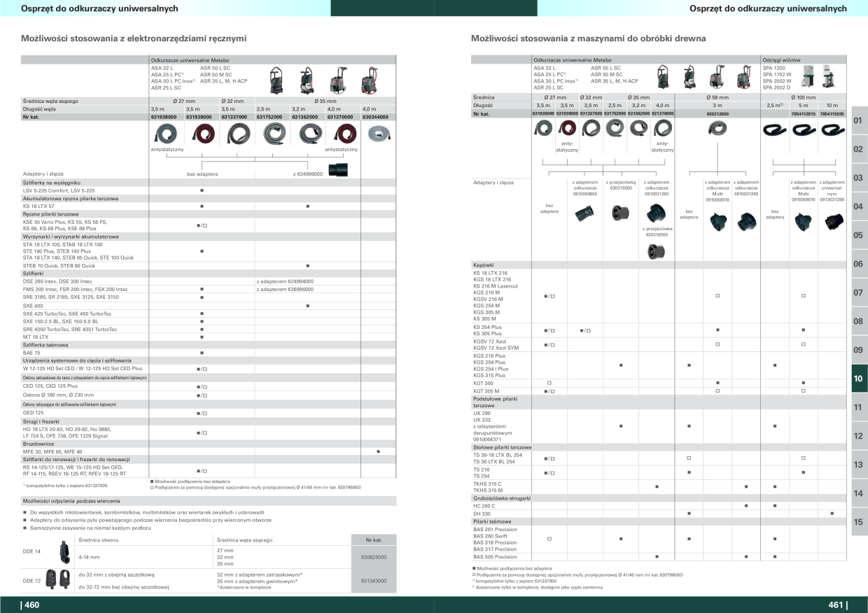
Task: Jump to chapter tab 05
Action: pyautogui.click(x=859, y=235)
